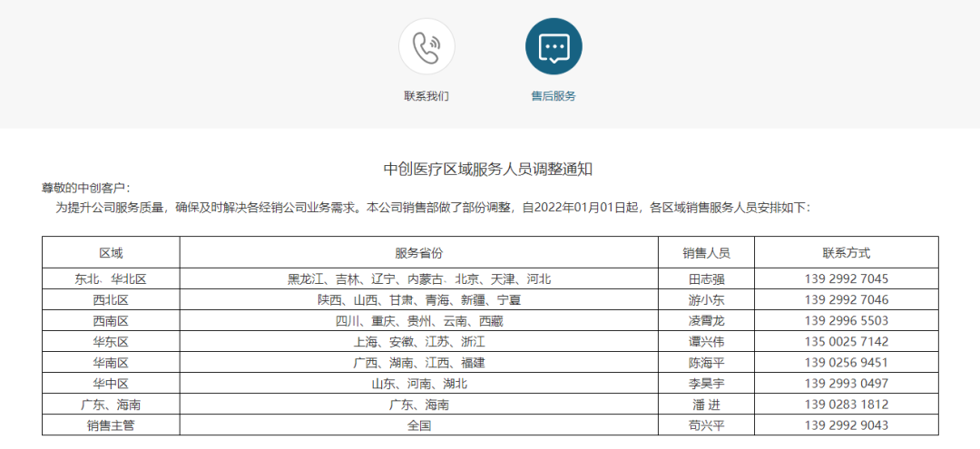The height and width of the screenshot is (449, 980).
Task: Click the 区域 column header
Action: pos(111,253)
